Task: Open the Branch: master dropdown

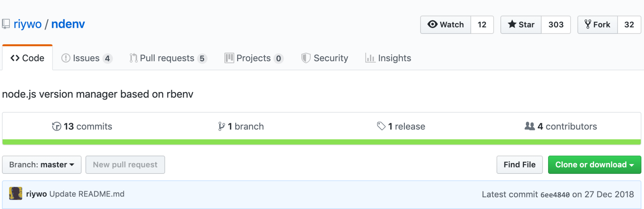Action: coord(42,164)
